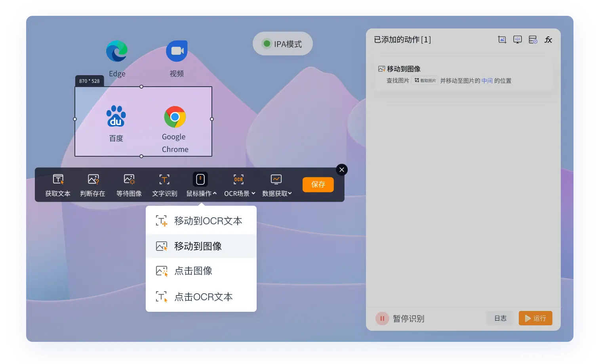
Task: Select the Google Chrome icon
Action: pos(175,117)
